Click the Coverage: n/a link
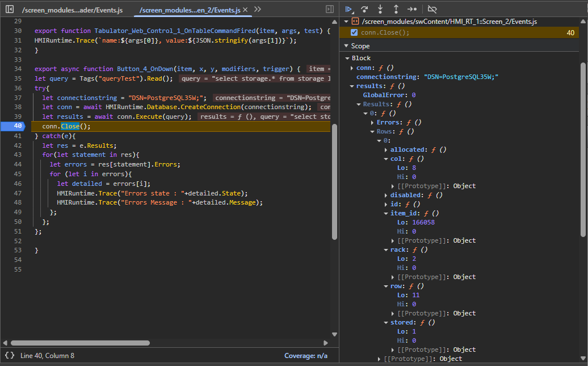The width and height of the screenshot is (588, 366). 305,356
